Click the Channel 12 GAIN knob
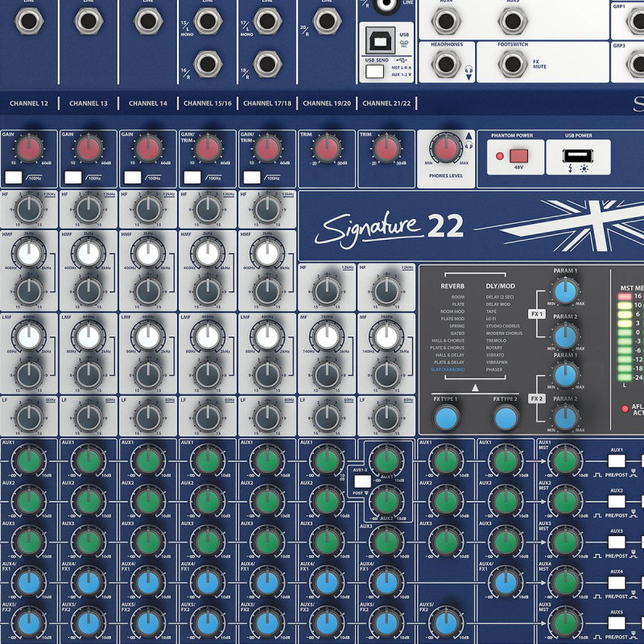 pyautogui.click(x=28, y=150)
